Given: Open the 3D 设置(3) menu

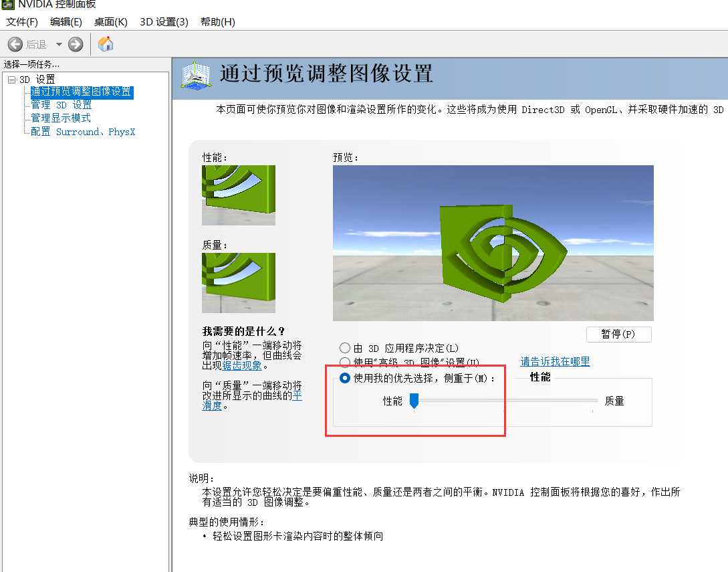Looking at the screenshot, I should pos(164,22).
